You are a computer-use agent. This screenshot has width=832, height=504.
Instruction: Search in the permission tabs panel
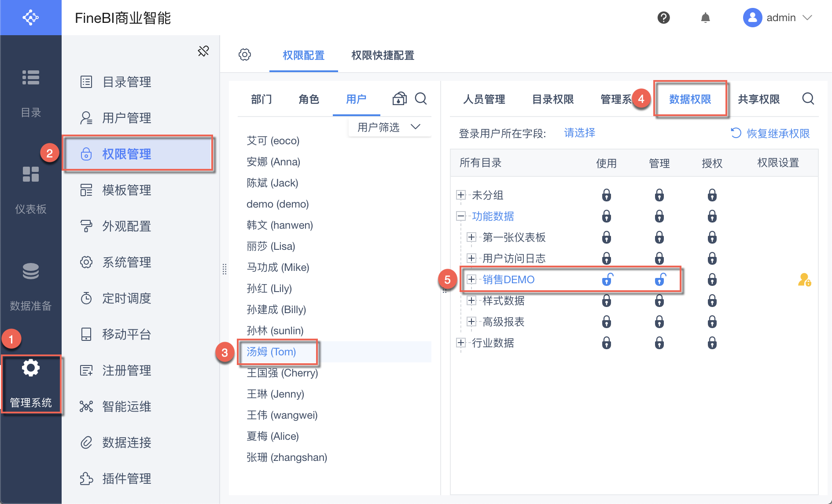[x=808, y=99]
